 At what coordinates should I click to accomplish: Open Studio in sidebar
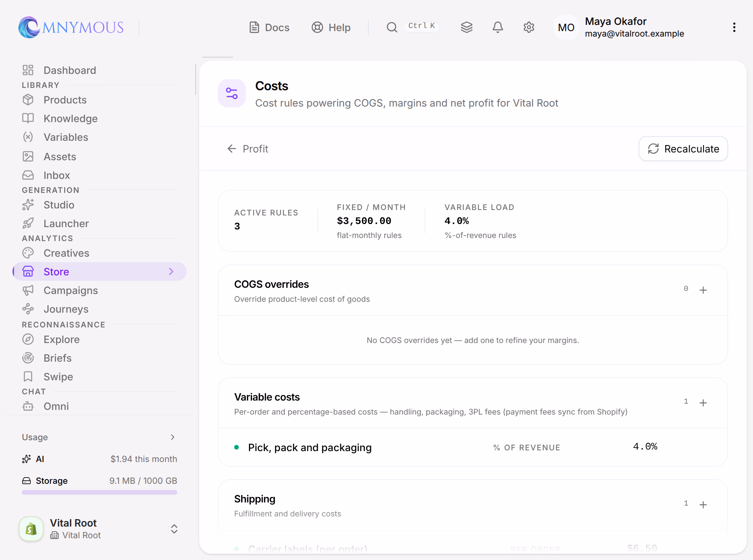click(100, 205)
